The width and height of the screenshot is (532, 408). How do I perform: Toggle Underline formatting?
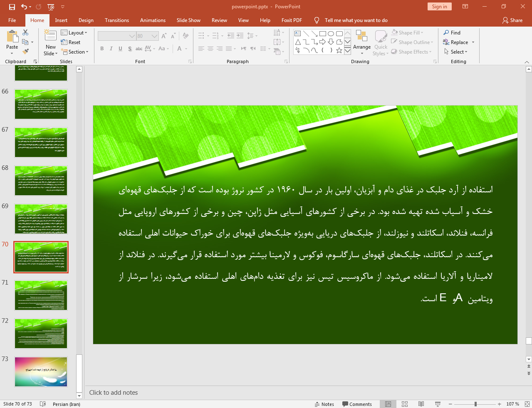120,49
